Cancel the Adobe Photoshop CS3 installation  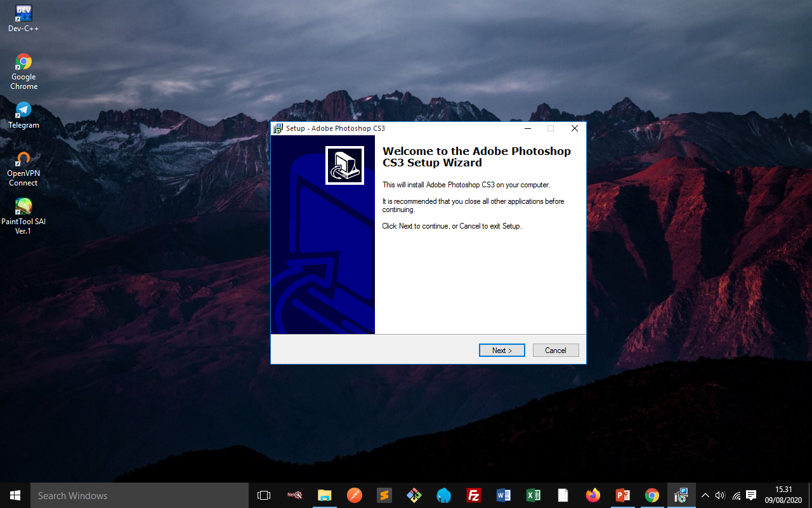click(x=555, y=350)
